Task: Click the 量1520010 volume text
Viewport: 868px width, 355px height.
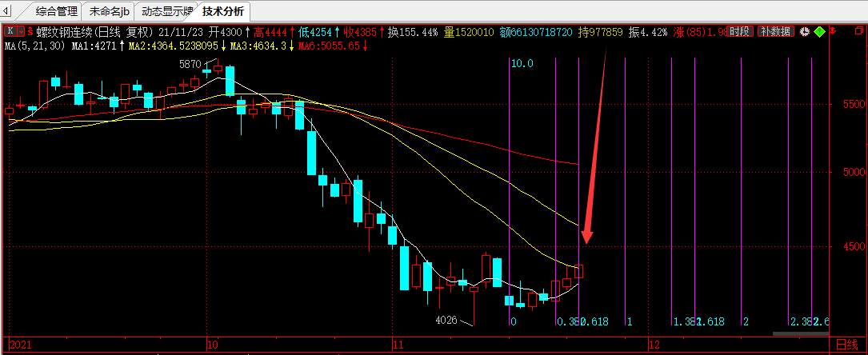Action: tap(468, 32)
